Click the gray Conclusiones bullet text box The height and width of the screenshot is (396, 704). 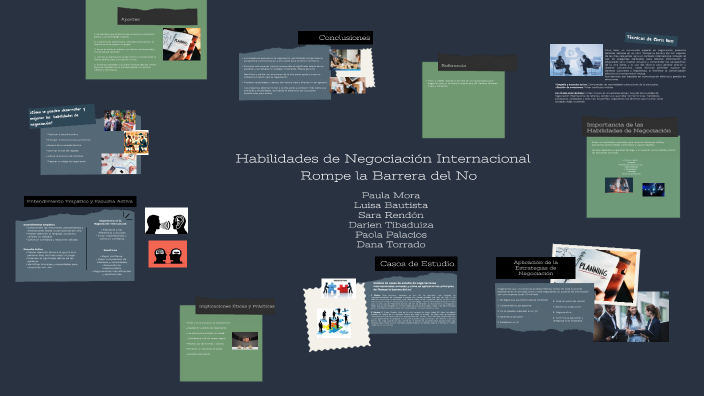tap(285, 75)
